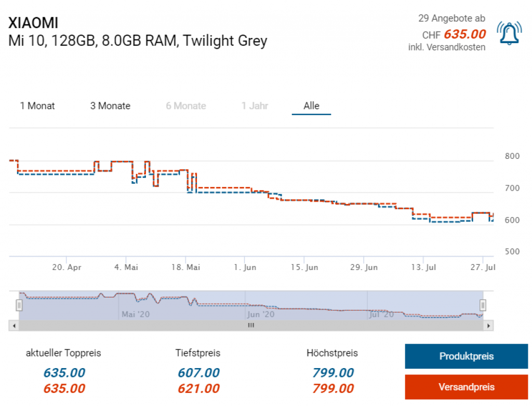
Task: Click the blue Tiefstpreis value 607.00
Action: click(x=198, y=373)
